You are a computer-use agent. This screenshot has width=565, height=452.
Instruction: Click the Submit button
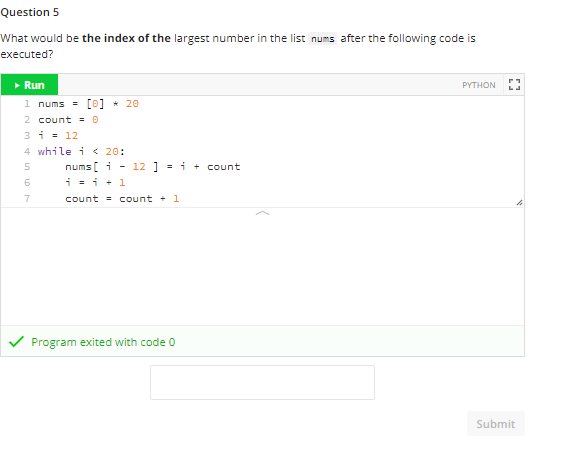tap(496, 424)
